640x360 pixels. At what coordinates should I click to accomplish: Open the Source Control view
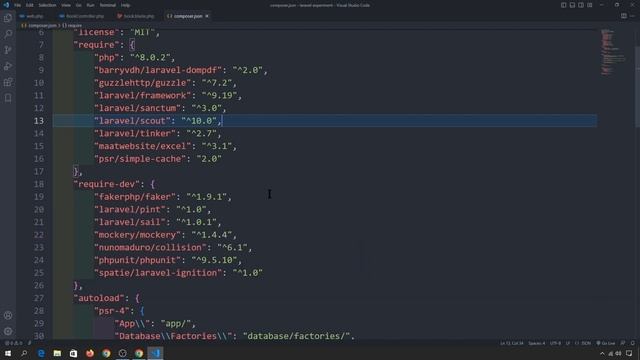[8, 50]
